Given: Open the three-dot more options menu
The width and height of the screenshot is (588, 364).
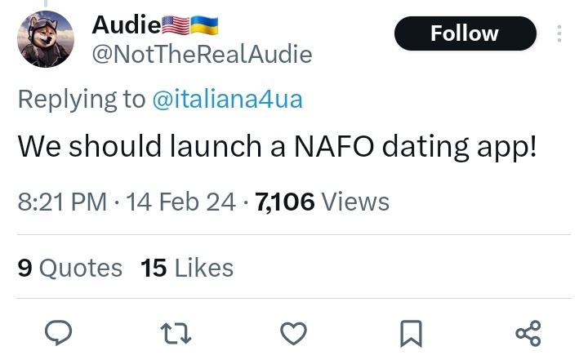Looking at the screenshot, I should (559, 33).
